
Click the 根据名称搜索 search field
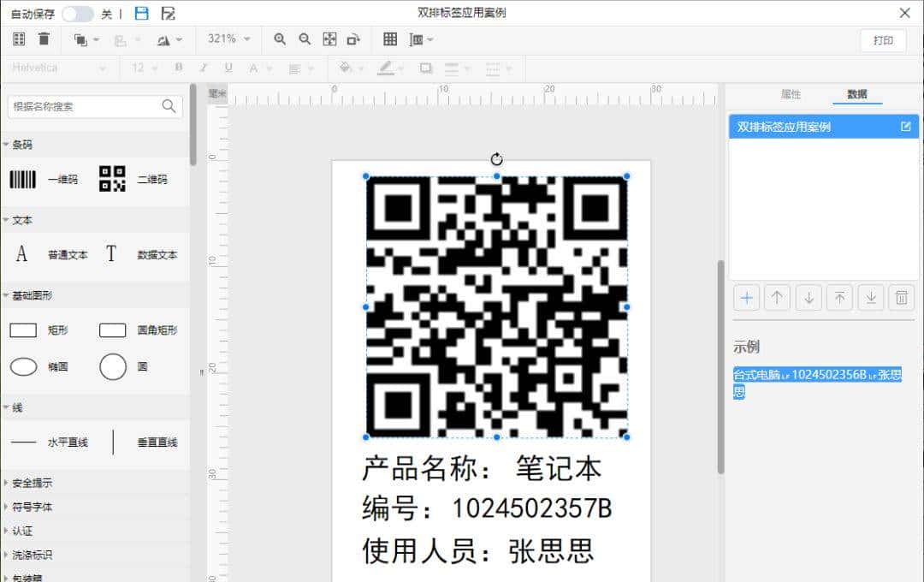pos(86,106)
